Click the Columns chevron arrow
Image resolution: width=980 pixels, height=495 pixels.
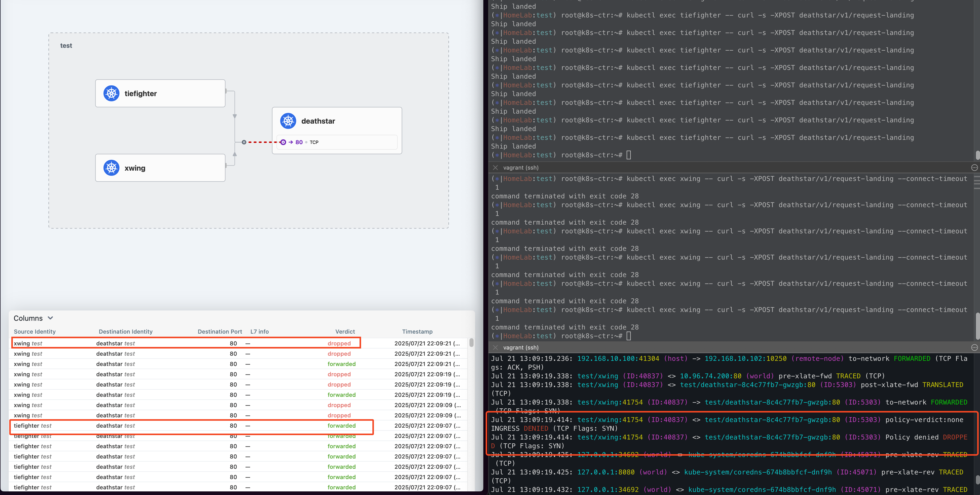click(x=50, y=318)
